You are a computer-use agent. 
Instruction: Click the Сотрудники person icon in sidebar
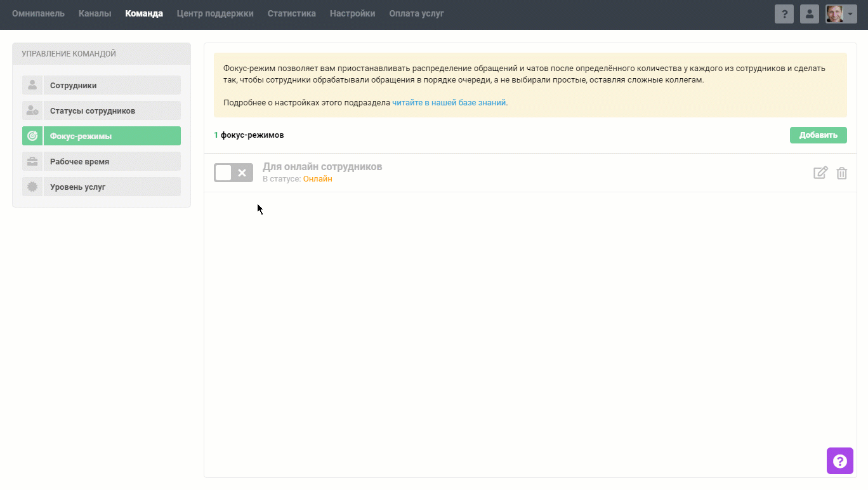click(x=32, y=85)
